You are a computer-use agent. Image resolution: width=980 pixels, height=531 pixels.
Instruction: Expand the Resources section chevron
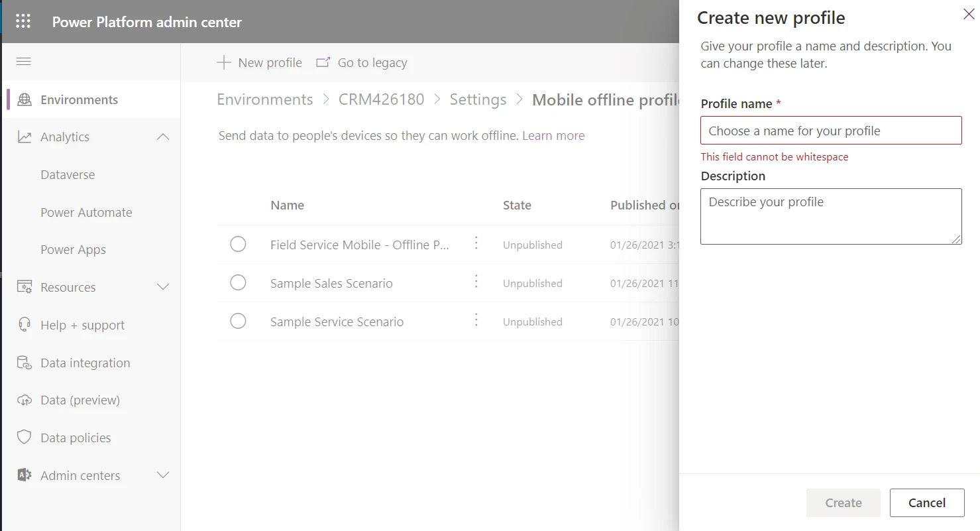(x=162, y=287)
